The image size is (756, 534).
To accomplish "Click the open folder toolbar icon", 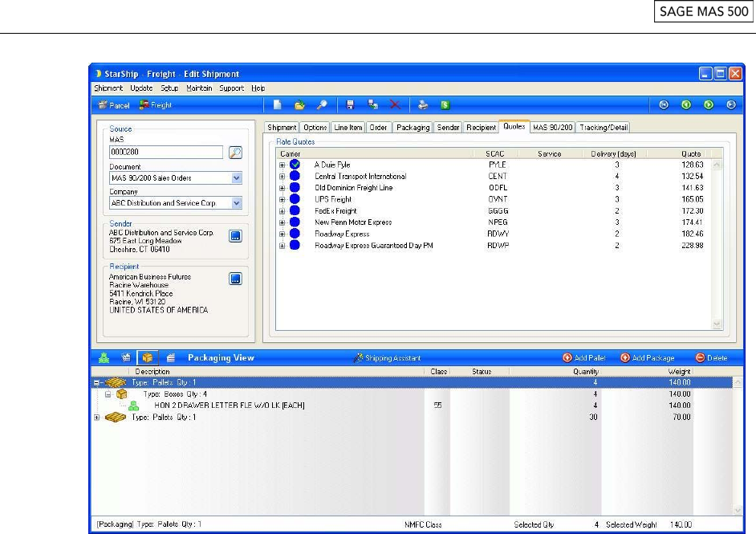I will pyautogui.click(x=299, y=105).
